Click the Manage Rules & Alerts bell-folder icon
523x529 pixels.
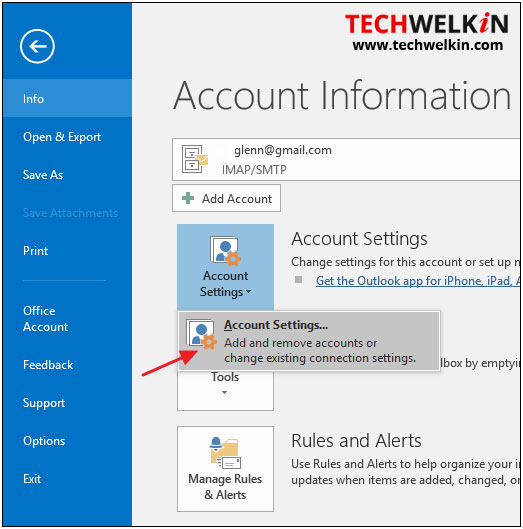click(225, 453)
